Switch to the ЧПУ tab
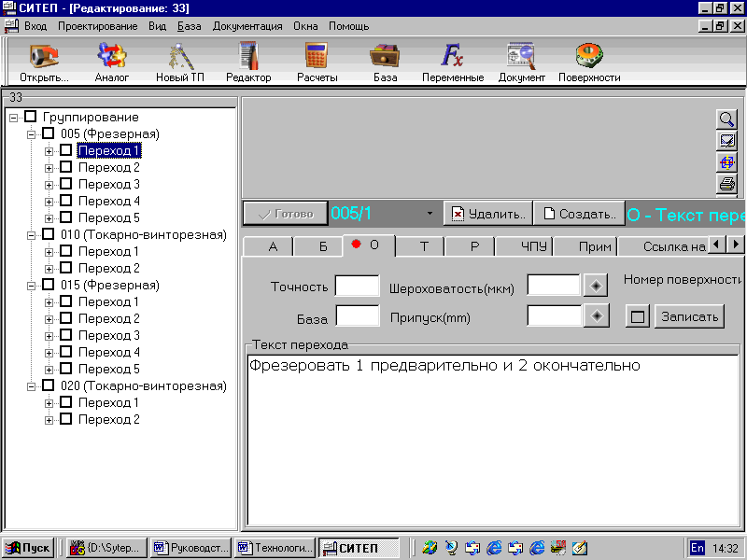This screenshot has width=747, height=560. point(524,246)
